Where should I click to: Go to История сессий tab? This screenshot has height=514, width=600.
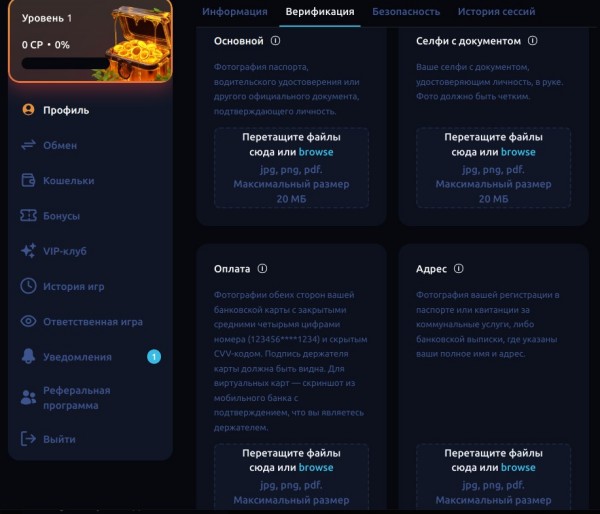(x=496, y=12)
